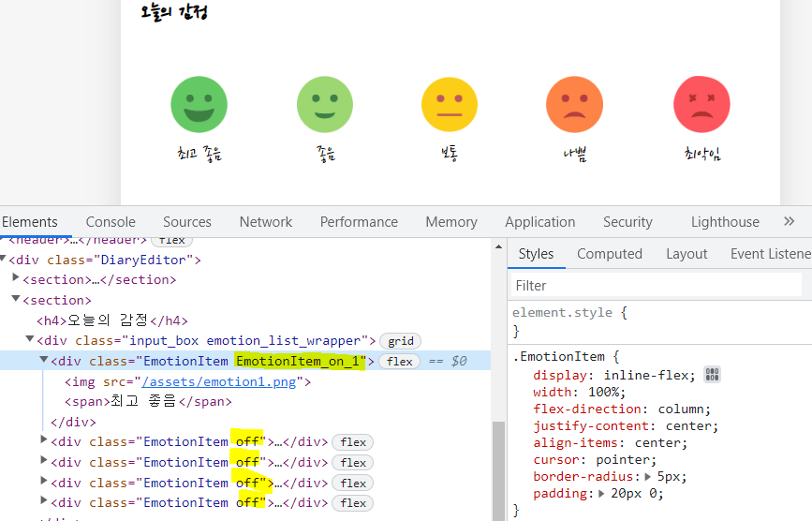This screenshot has height=521, width=812.
Task: Select the 보통 yellow emoji
Action: 450,105
